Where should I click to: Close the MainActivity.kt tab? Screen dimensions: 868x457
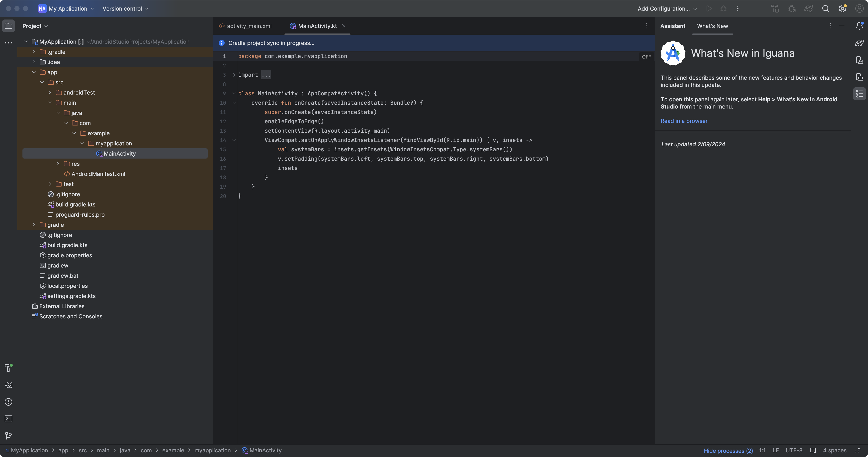[343, 26]
